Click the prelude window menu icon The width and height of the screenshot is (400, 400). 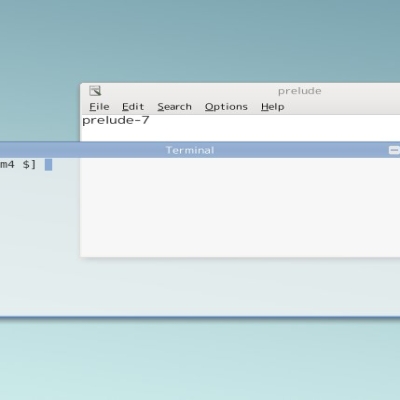(x=95, y=91)
